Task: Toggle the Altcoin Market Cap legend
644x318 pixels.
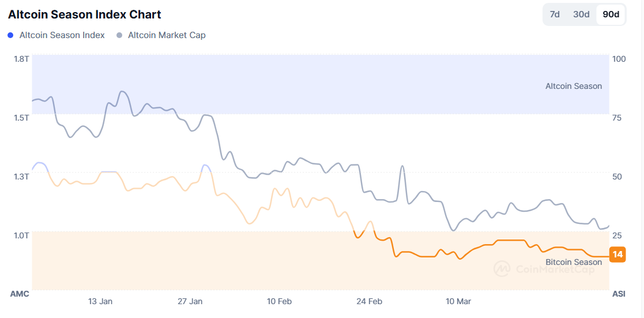Action: point(167,35)
